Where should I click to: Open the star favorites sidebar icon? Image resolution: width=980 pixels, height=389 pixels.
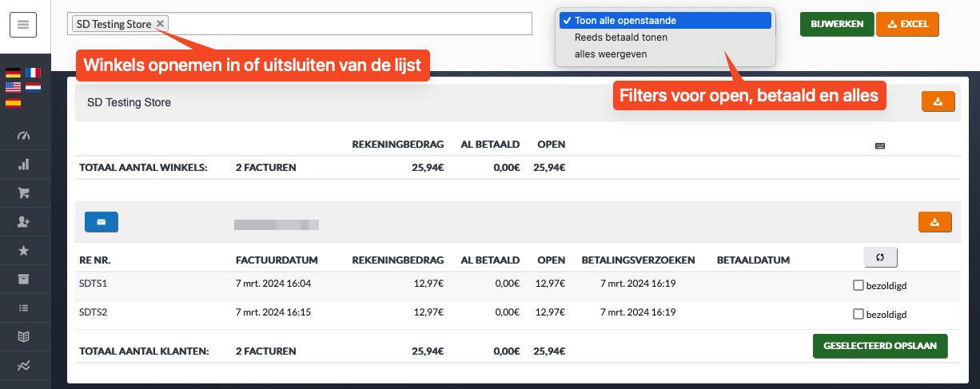[23, 250]
